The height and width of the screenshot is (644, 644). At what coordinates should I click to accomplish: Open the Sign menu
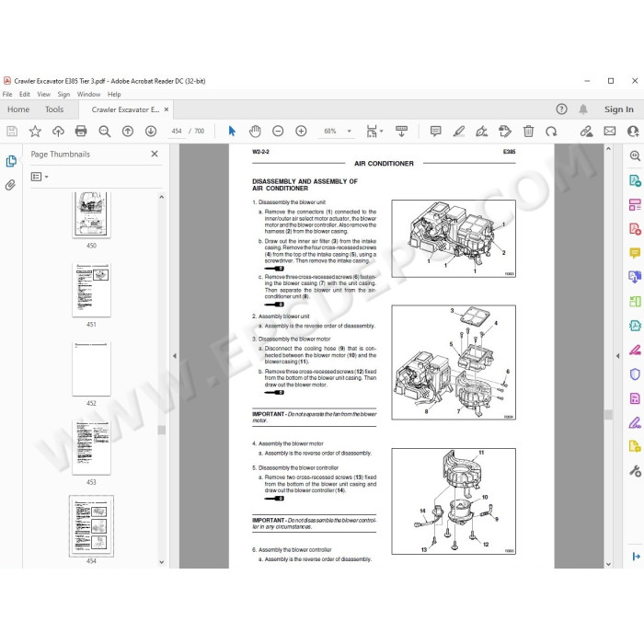coord(63,94)
